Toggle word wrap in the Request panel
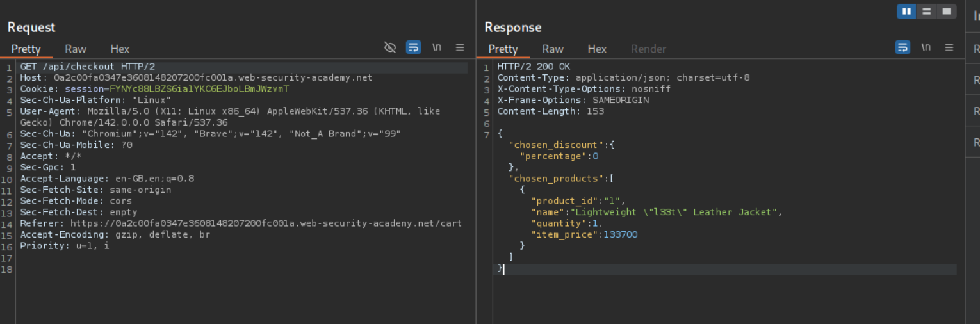The height and width of the screenshot is (324, 980). click(x=414, y=47)
